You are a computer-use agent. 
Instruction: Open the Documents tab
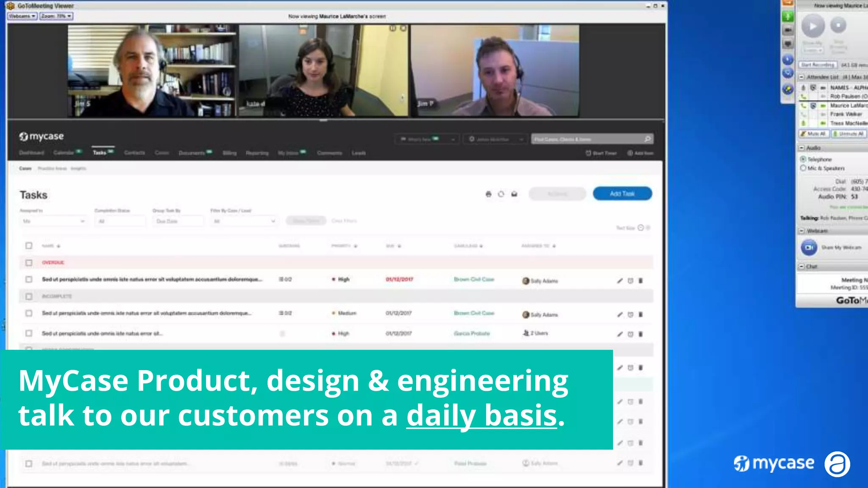tap(192, 153)
